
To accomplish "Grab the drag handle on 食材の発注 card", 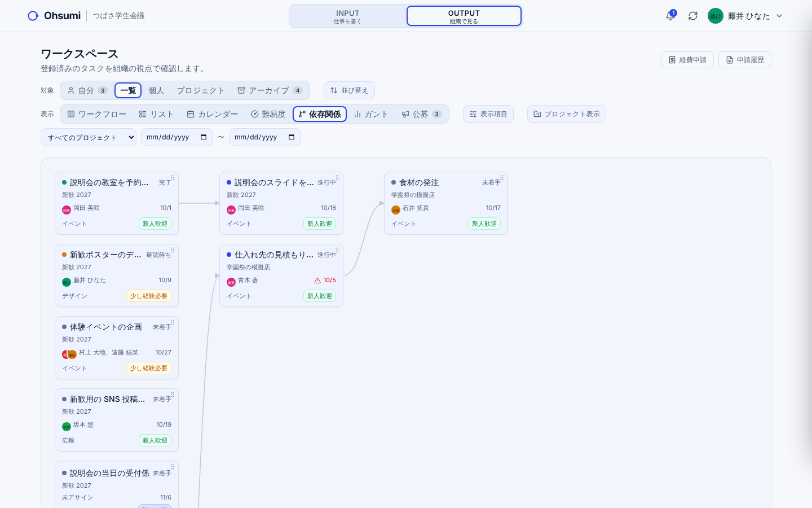I will (x=502, y=178).
